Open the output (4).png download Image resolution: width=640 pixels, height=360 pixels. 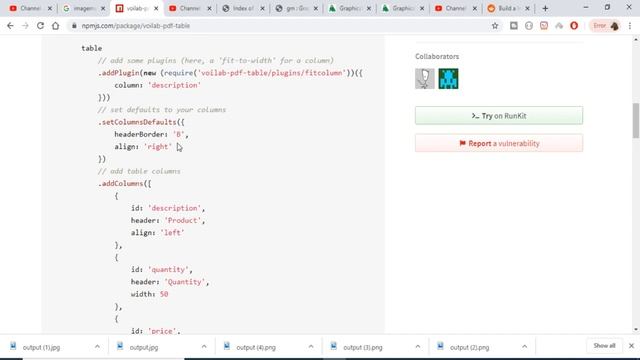[256, 347]
